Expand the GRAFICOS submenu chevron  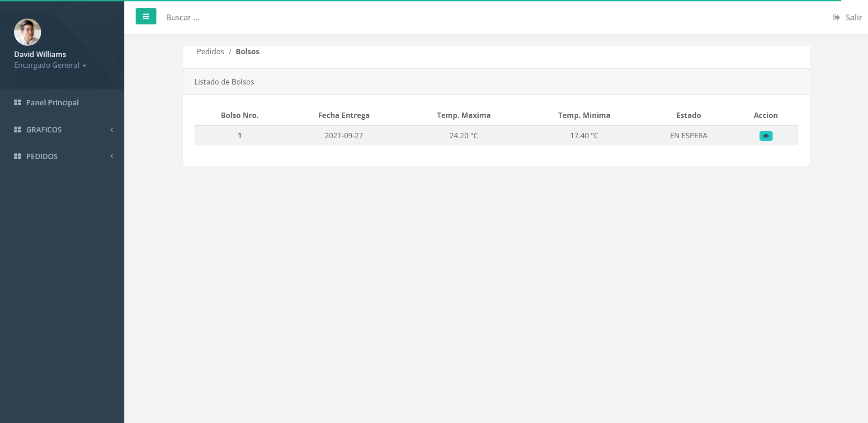(x=112, y=130)
